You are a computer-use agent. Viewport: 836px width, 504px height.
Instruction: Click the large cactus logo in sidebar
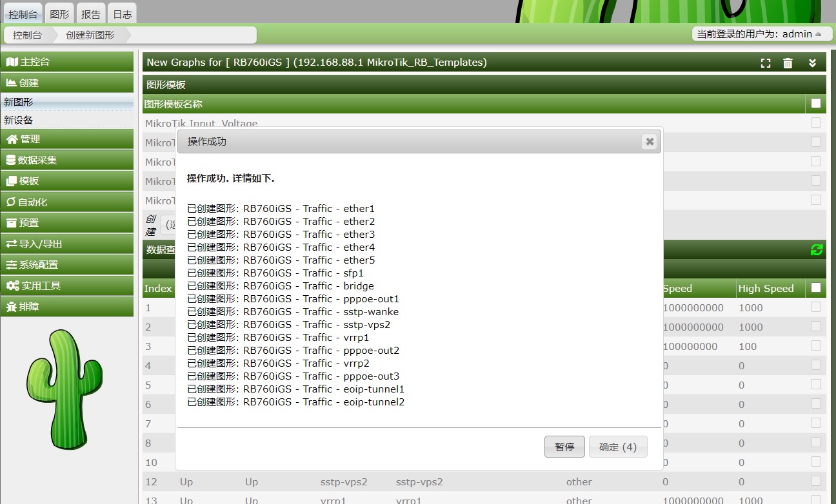[65, 389]
